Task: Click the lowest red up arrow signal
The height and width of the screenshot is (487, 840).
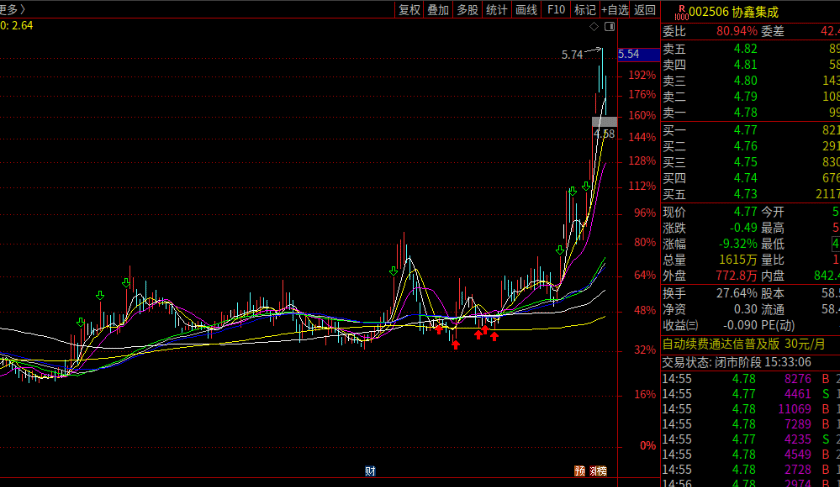Action: [x=455, y=345]
